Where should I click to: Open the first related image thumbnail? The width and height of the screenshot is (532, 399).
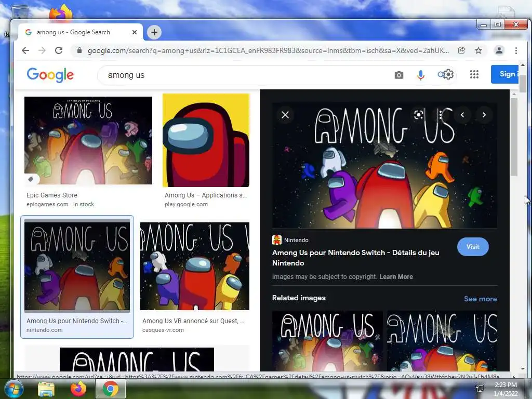pyautogui.click(x=327, y=341)
